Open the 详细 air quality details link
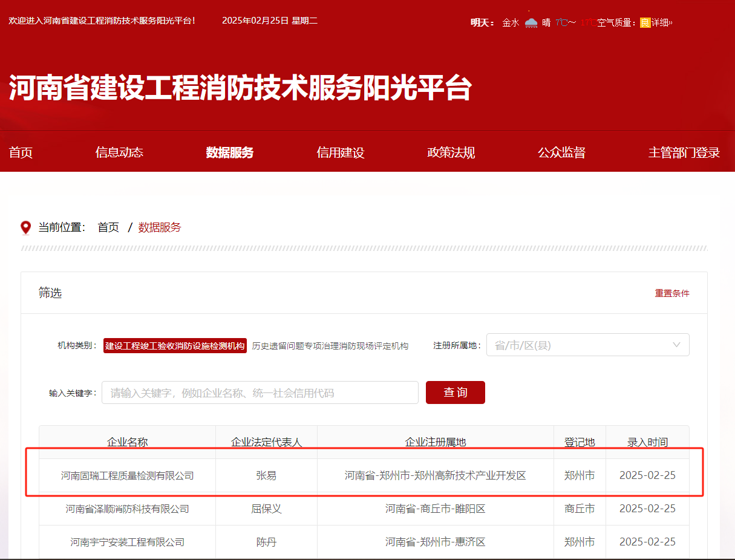The height and width of the screenshot is (560, 735). (661, 23)
